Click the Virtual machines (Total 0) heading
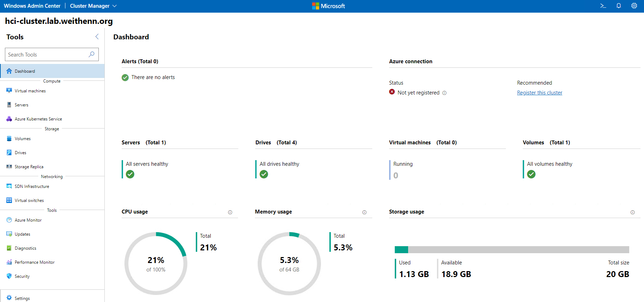The image size is (644, 302). [423, 142]
